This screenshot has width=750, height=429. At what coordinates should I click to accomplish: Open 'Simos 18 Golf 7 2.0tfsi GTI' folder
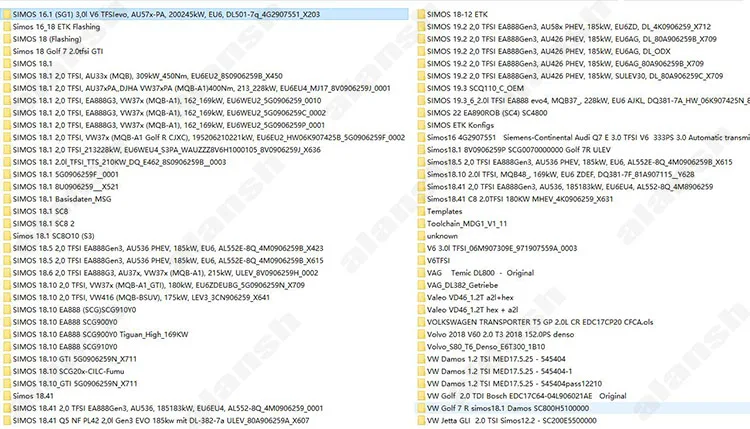pyautogui.click(x=58, y=51)
